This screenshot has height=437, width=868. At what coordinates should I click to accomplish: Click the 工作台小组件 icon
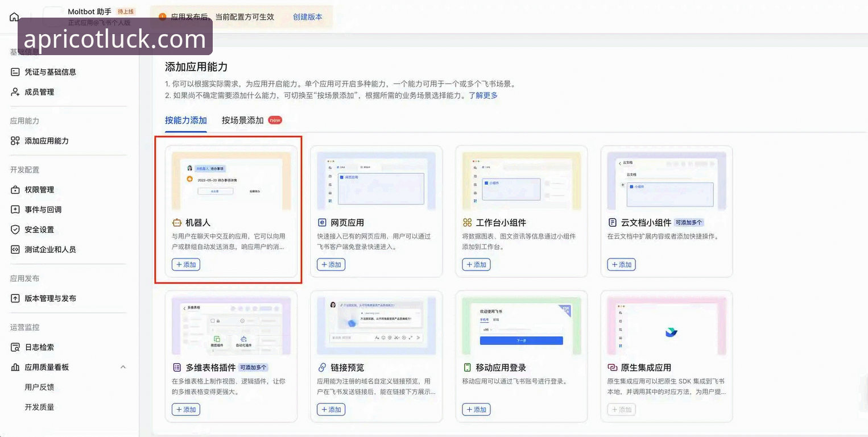tap(467, 223)
